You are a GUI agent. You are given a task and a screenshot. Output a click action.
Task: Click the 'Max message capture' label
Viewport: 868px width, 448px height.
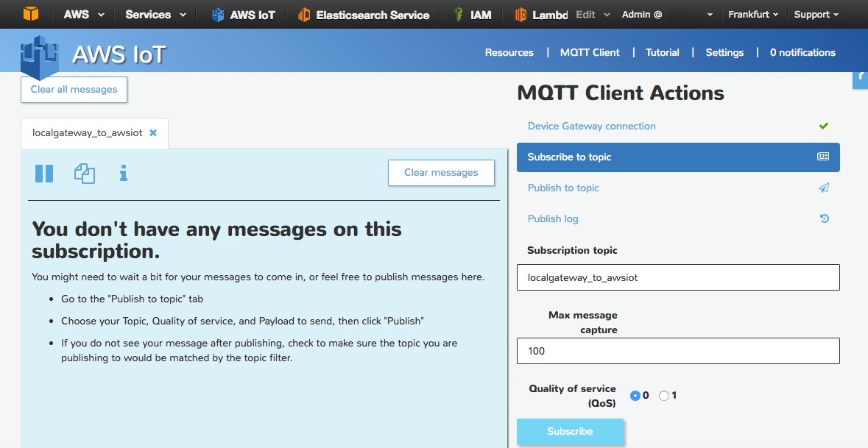583,322
